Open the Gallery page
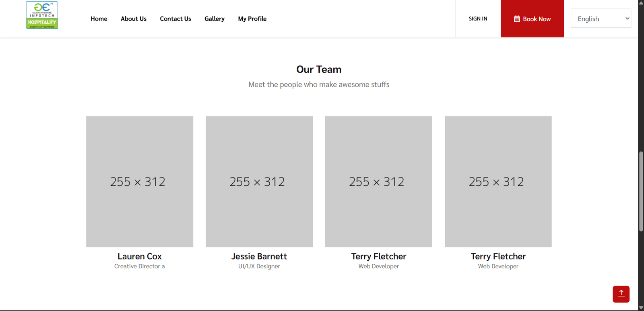644x311 pixels. coord(214,19)
